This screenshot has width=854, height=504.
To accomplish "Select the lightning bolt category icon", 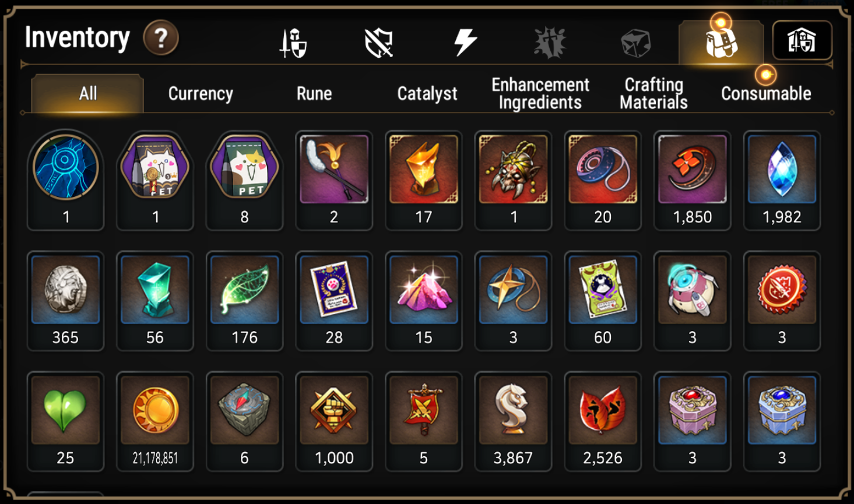I will coord(465,43).
